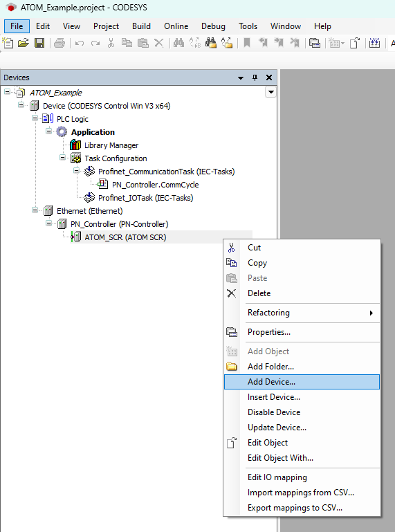Click the Copy icon in the toolbar
Viewport: 395px width, 532px height.
127,43
